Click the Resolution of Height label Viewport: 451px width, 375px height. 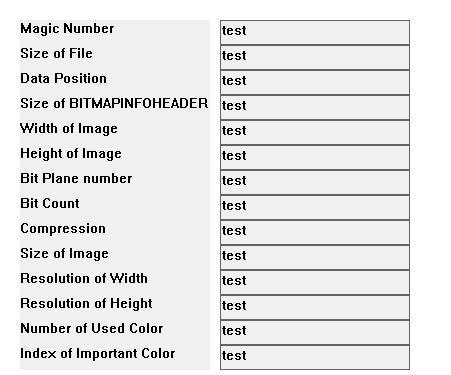[x=86, y=304]
